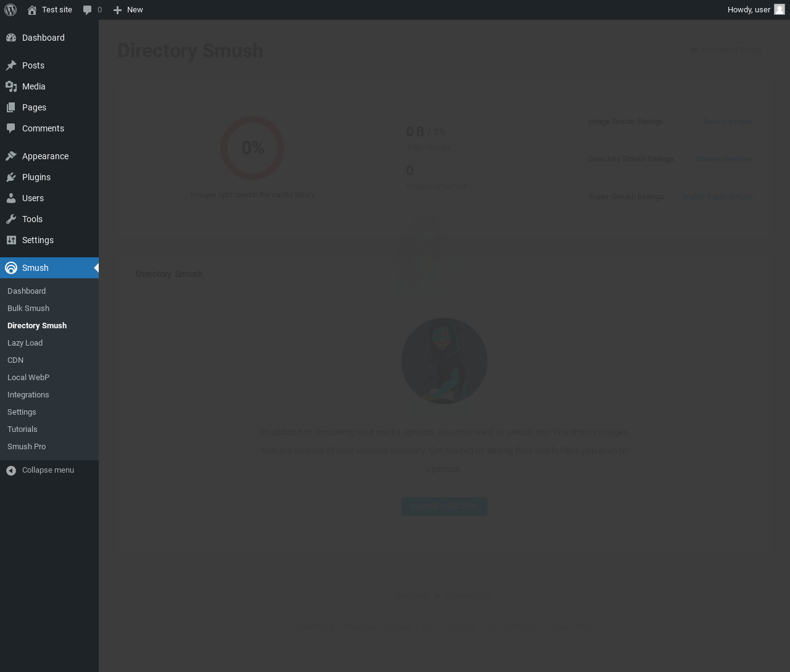Screen dimensions: 790x672
Task: Visit the Smush Pro submenu item
Action: click(x=27, y=447)
